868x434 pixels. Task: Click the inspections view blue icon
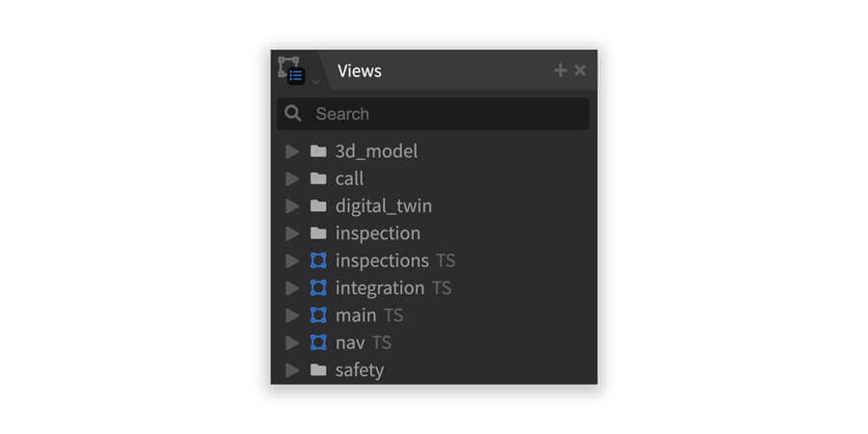318,260
